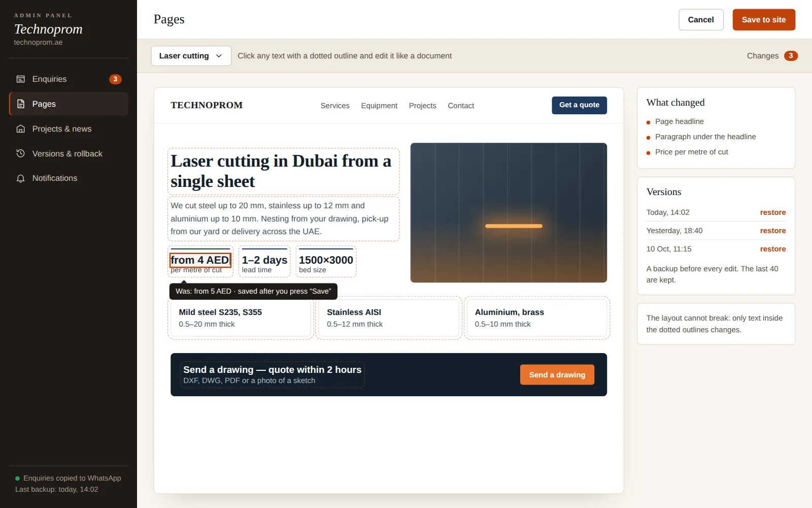Click the Pages document icon
This screenshot has height=508, width=812.
point(21,104)
